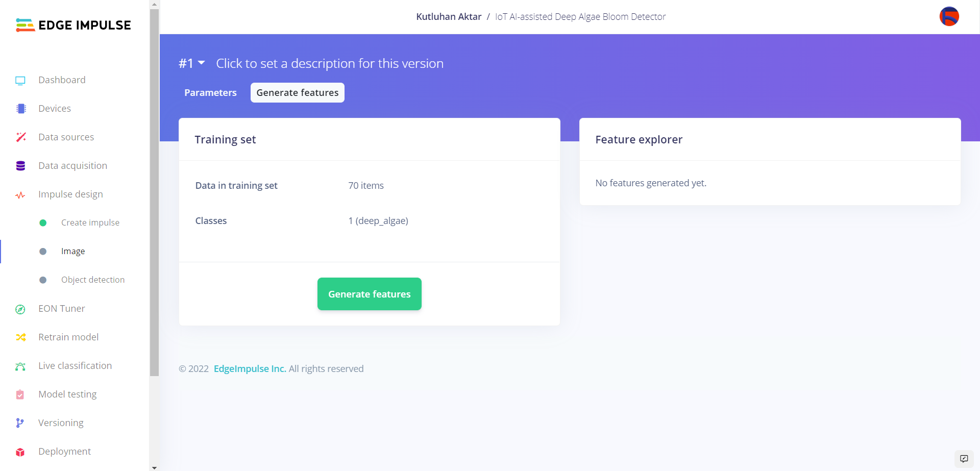Expand the Impulse design section
This screenshot has width=980, height=471.
coord(70,194)
